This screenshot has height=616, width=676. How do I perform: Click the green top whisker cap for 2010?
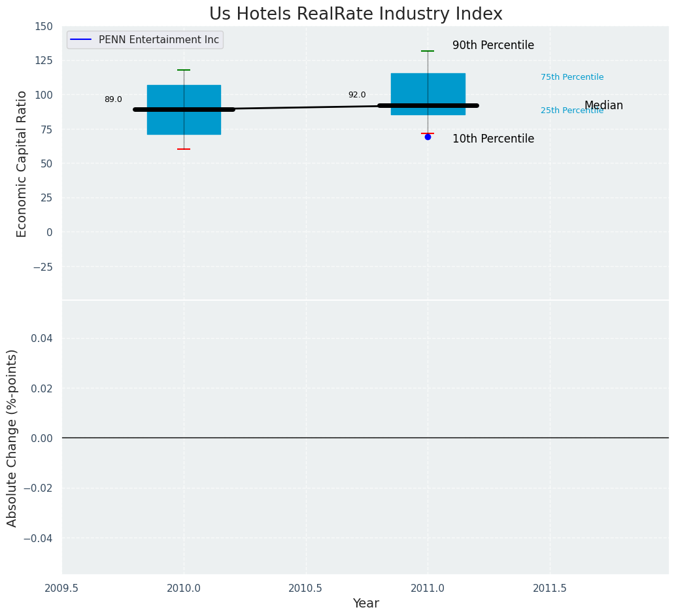coord(184,70)
